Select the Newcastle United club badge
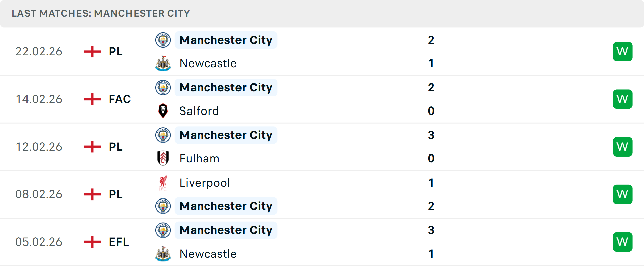Image resolution: width=644 pixels, height=266 pixels. pyautogui.click(x=163, y=63)
